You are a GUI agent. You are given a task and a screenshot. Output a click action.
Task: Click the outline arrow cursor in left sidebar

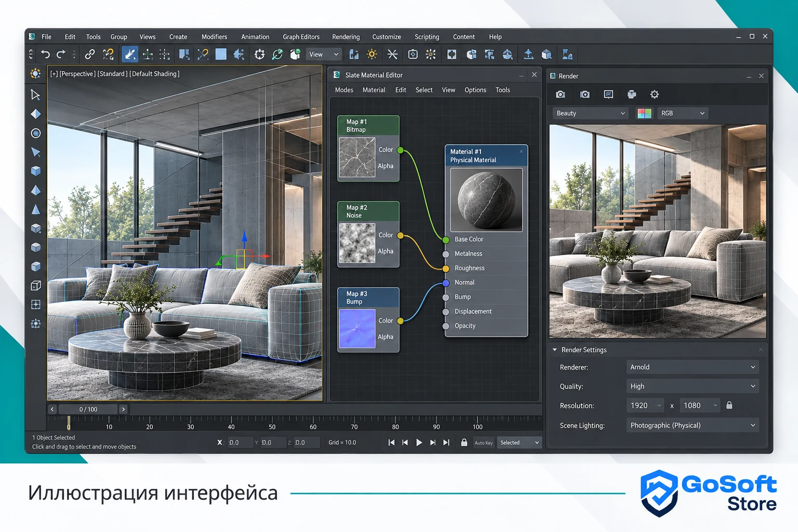coord(35,95)
